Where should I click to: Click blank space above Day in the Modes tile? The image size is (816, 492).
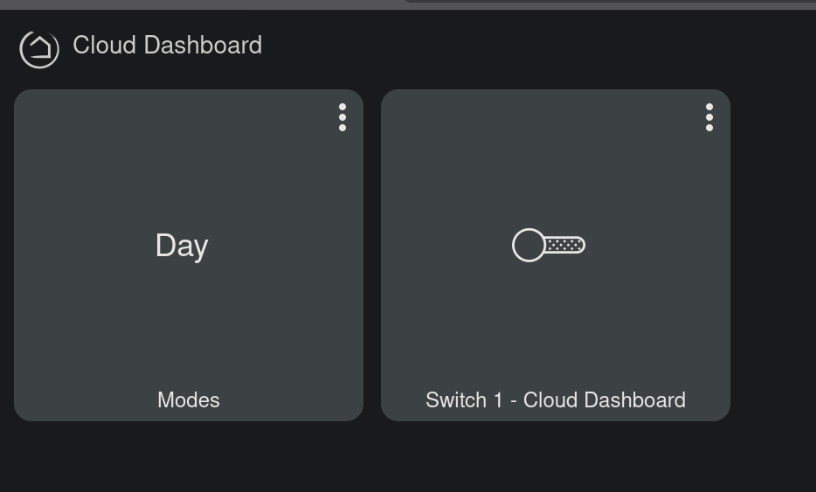181,160
